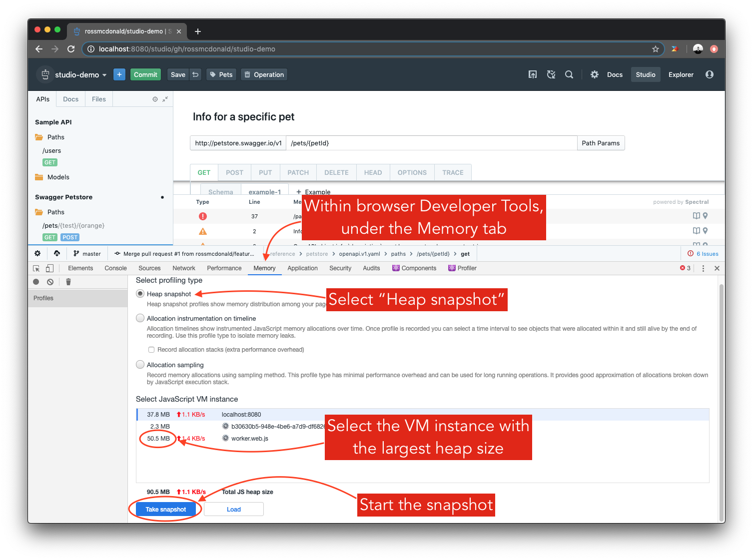
Task: Select the localhost:8080 VM instance row
Action: (x=422, y=414)
